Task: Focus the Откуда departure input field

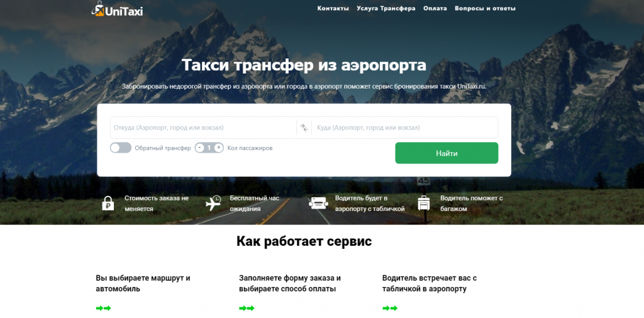Action: click(x=203, y=128)
